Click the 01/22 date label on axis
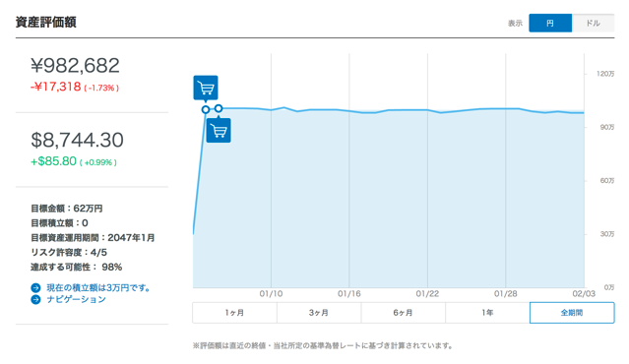 tap(427, 294)
